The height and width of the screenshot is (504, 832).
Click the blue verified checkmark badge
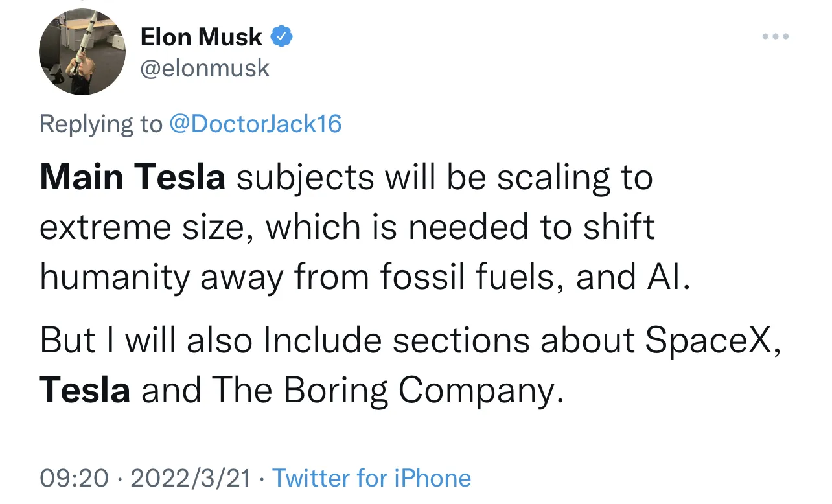[281, 37]
